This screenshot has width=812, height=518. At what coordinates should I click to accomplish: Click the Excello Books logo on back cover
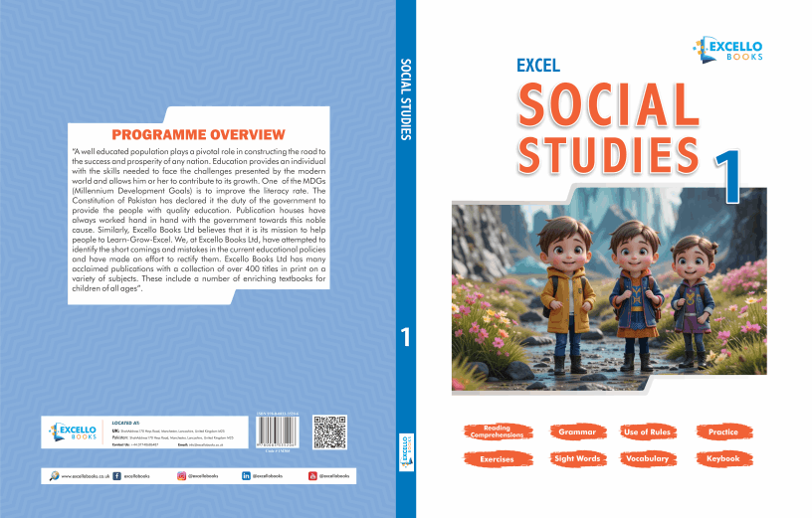(x=73, y=432)
